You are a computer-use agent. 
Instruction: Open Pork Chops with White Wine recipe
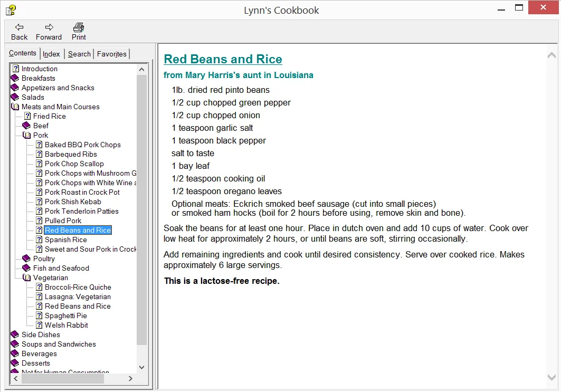pyautogui.click(x=90, y=183)
